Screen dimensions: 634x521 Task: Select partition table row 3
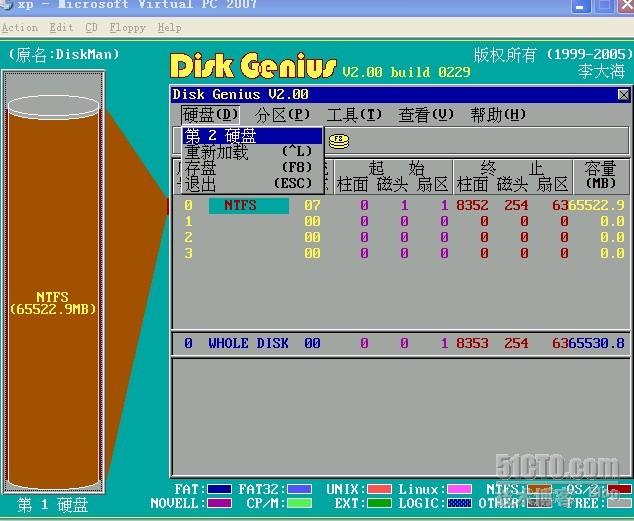click(400, 253)
